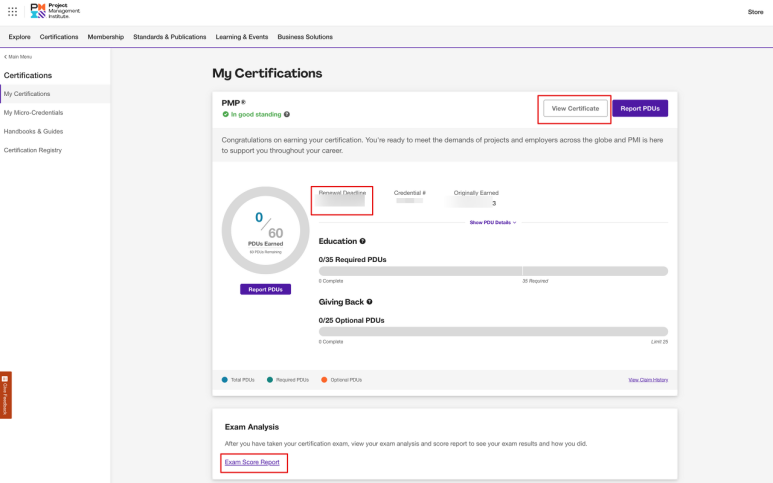This screenshot has width=773, height=483.
Task: Click the green good standing checkmark icon
Action: pyautogui.click(x=225, y=114)
